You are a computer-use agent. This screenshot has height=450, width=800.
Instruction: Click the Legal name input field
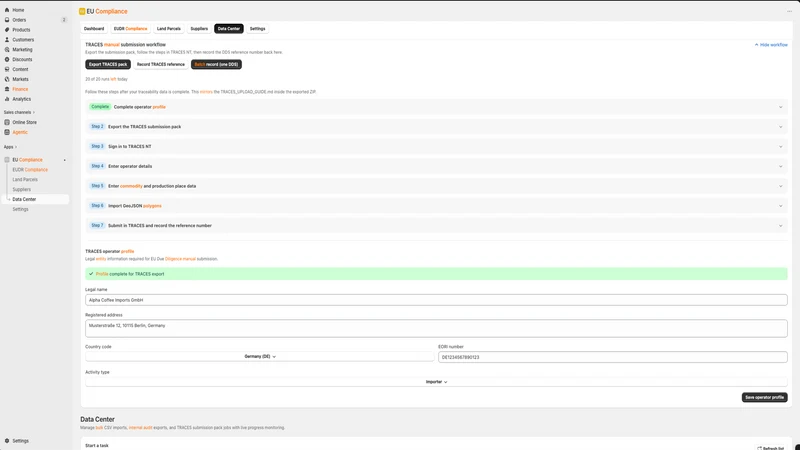436,300
